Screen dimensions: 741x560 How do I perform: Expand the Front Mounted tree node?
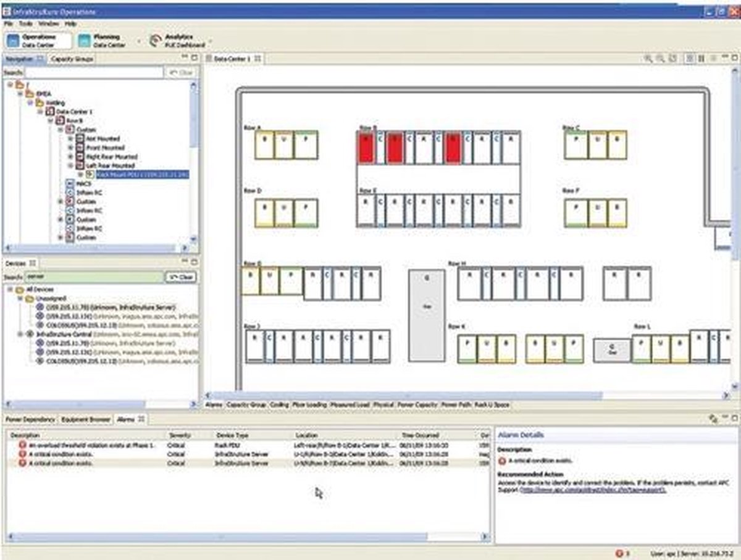(70, 148)
